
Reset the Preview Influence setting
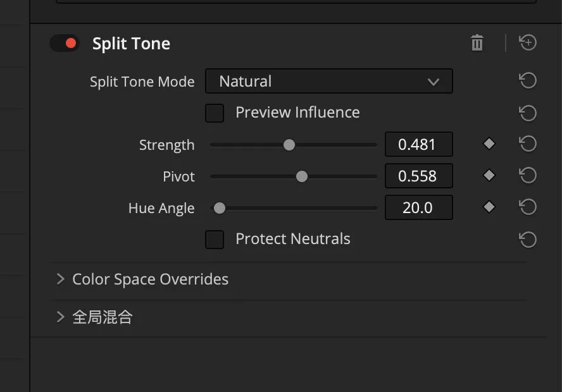coord(528,113)
